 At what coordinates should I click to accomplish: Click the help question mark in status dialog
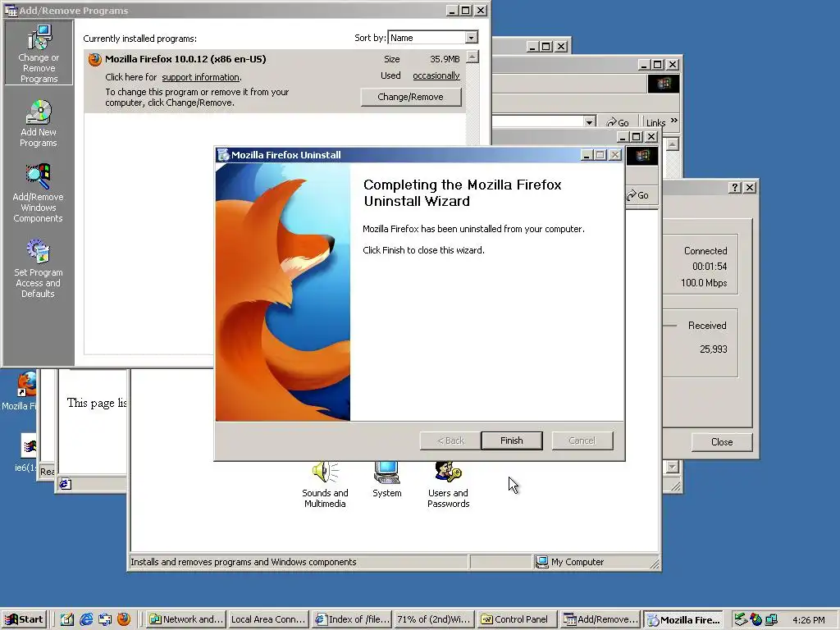tap(735, 188)
